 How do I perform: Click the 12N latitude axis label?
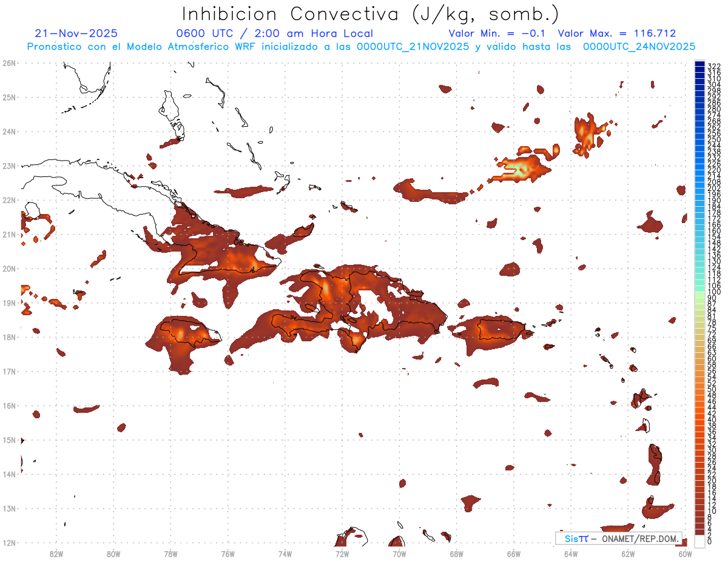pyautogui.click(x=9, y=542)
